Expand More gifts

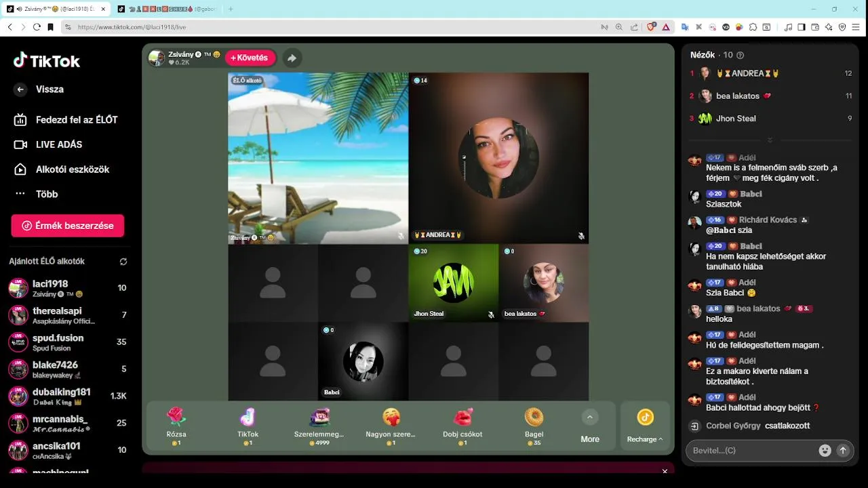tap(590, 426)
